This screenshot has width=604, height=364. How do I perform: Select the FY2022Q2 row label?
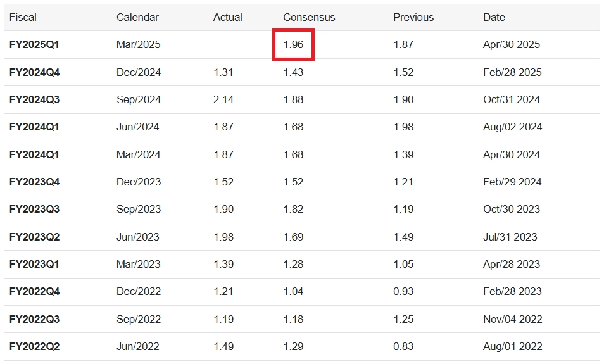pyautogui.click(x=34, y=347)
